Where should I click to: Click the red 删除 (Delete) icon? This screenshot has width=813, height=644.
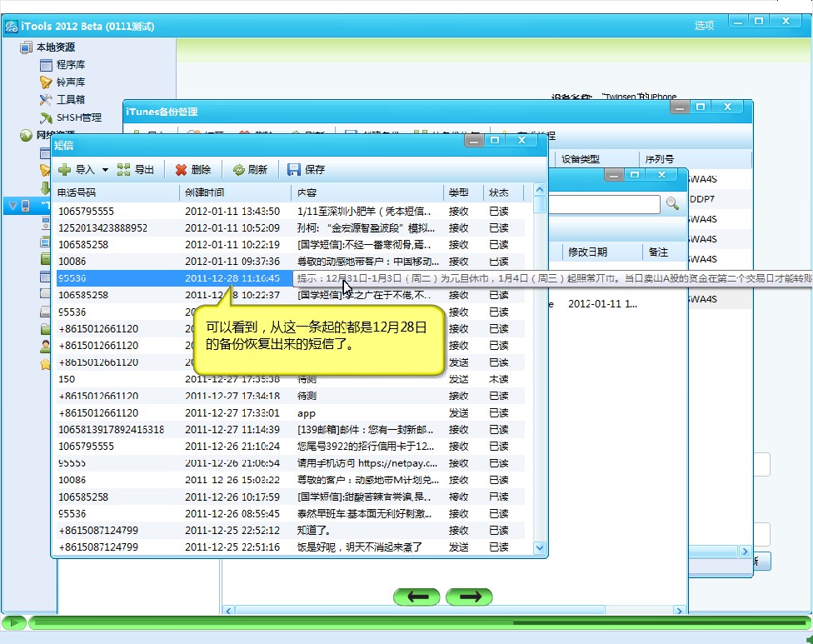click(x=181, y=169)
